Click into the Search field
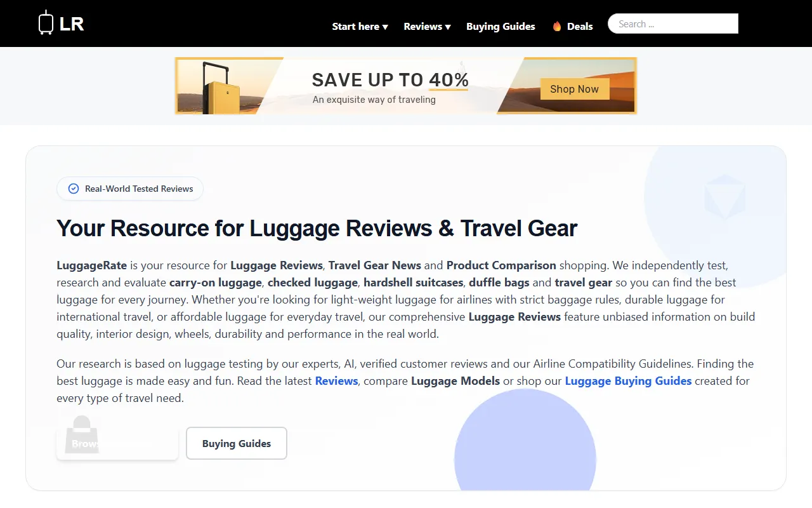Screen dimensions: 812x508 673,23
